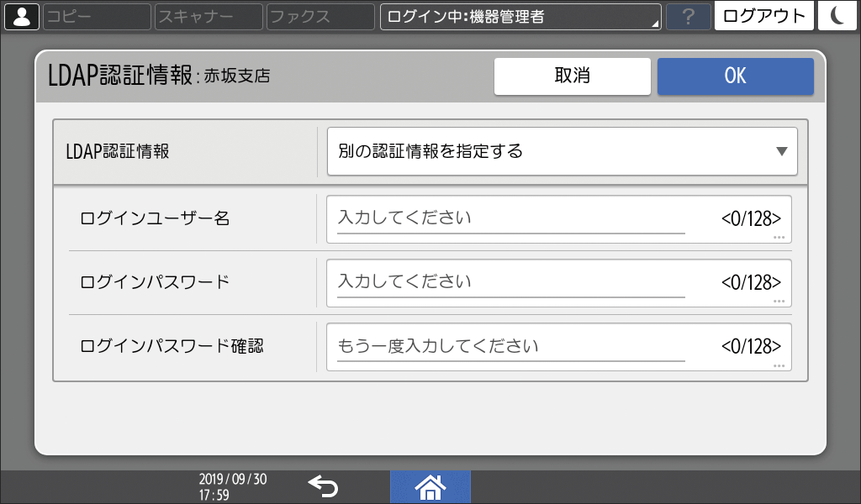The height and width of the screenshot is (504, 861).
Task: Tap the Home screen icon
Action: tap(430, 486)
